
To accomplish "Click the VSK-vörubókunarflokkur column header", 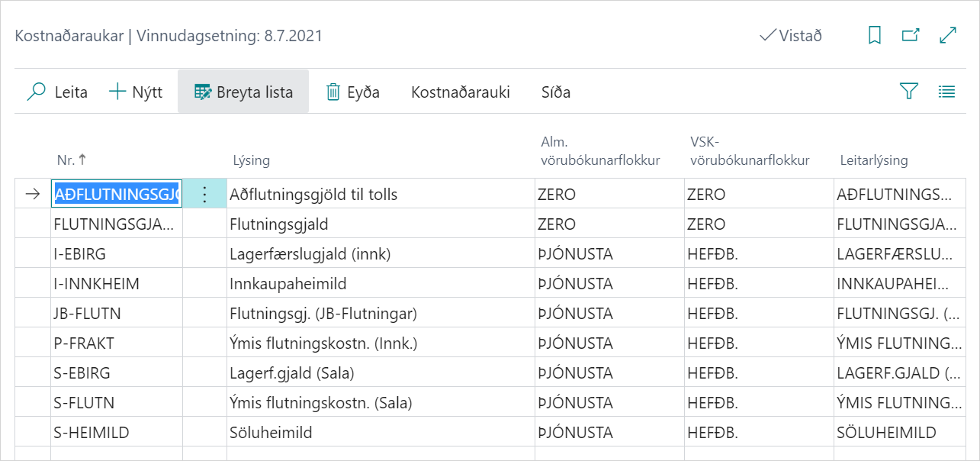I will click(747, 150).
